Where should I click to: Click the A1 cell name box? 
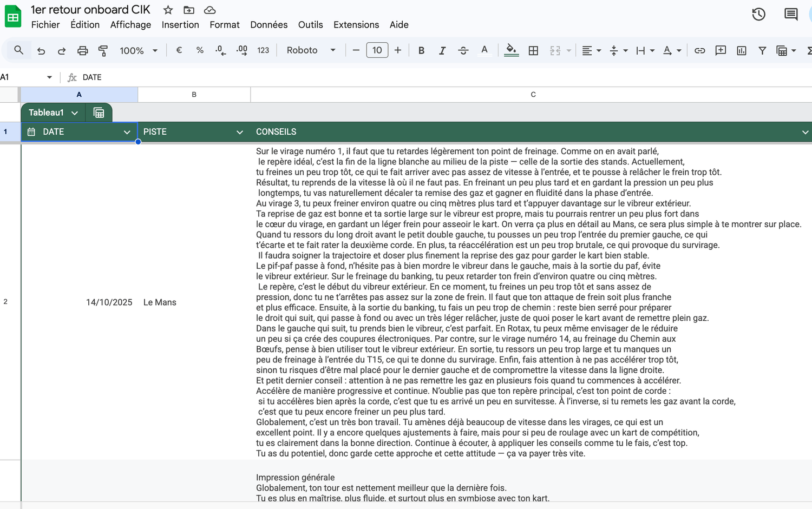click(22, 77)
